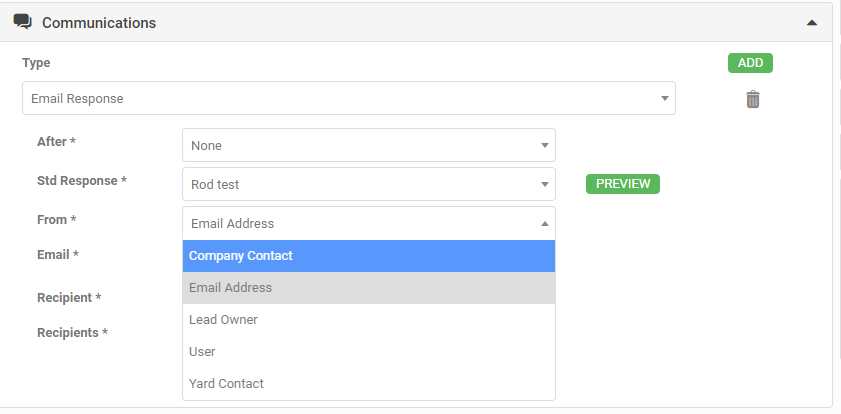Click the From field label
Image resolution: width=841 pixels, height=414 pixels.
pos(56,220)
